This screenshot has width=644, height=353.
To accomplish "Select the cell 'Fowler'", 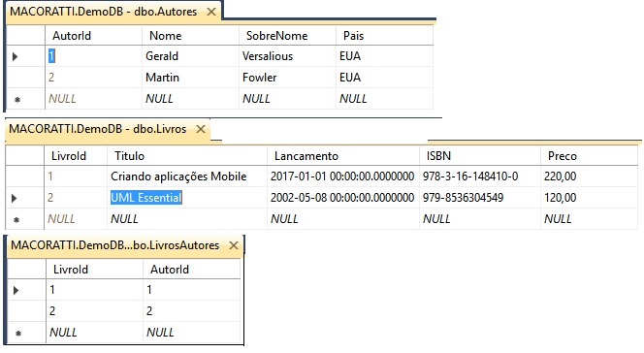I will point(287,78).
